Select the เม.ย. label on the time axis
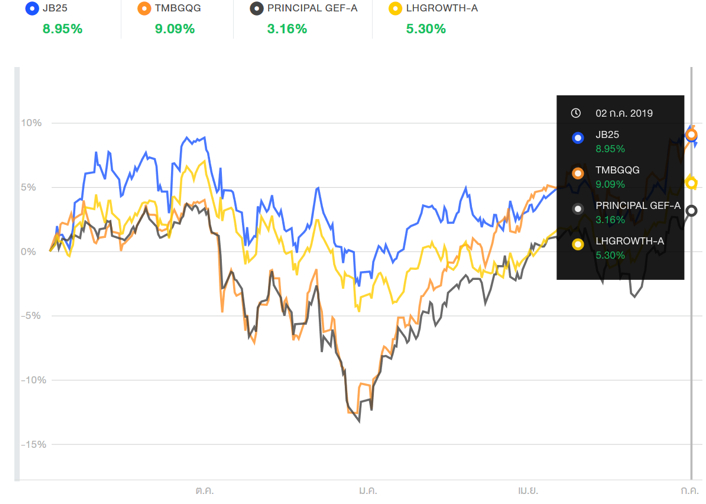 coord(528,490)
